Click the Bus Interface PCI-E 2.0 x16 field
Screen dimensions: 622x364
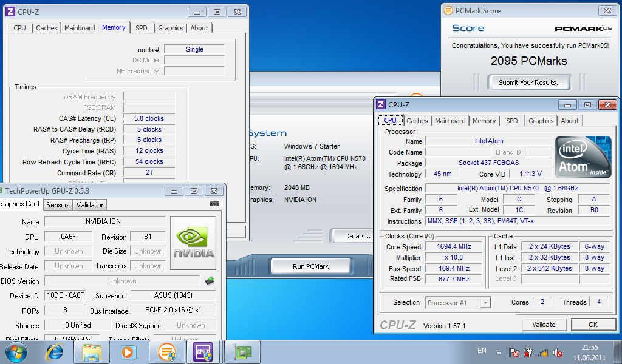tap(173, 310)
